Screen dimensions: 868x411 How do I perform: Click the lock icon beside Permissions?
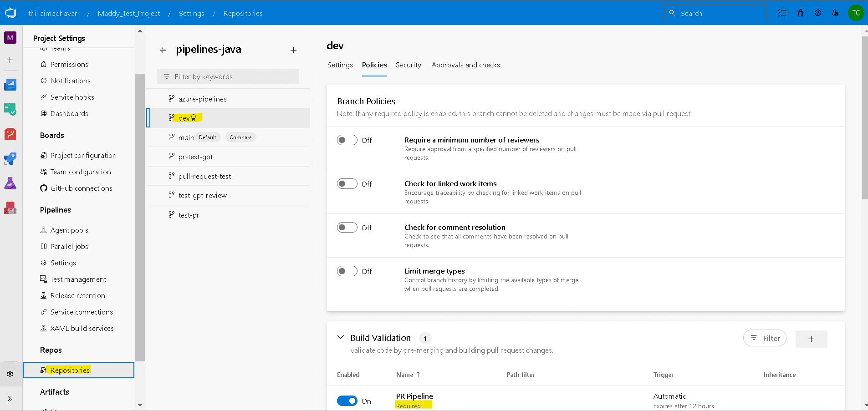44,64
